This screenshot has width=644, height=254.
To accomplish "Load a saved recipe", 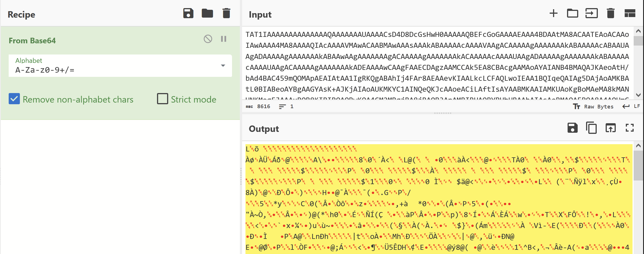I will point(207,13).
